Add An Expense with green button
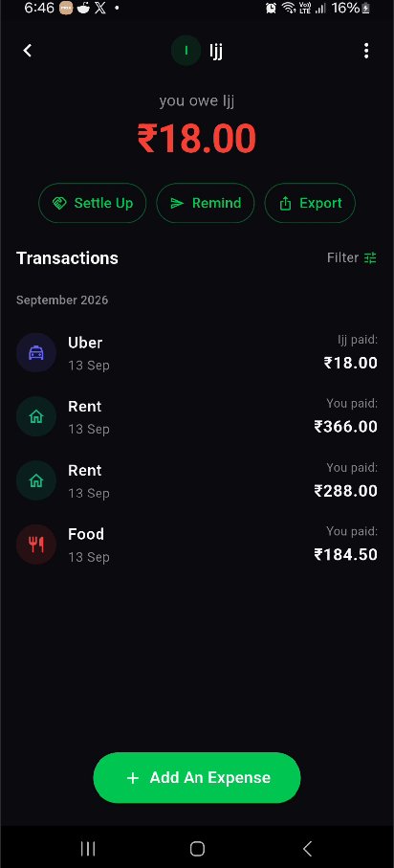The width and height of the screenshot is (394, 868). [x=197, y=777]
